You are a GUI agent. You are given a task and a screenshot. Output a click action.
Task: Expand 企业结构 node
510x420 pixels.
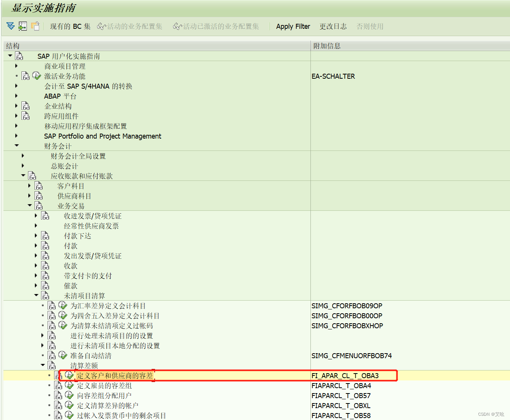click(x=17, y=106)
